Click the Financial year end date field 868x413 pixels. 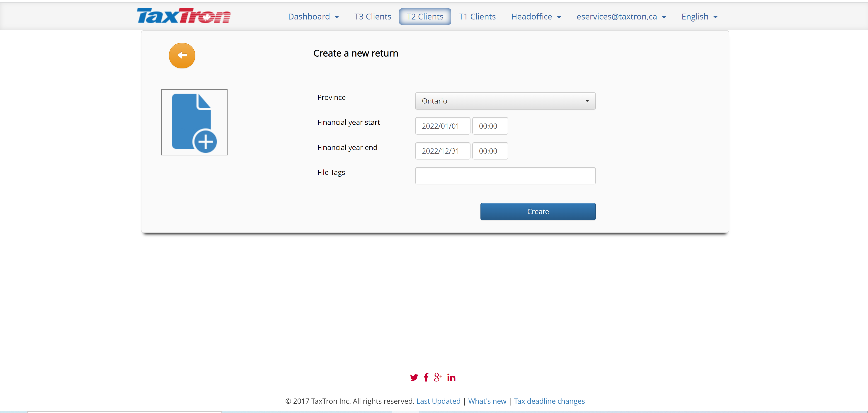tap(442, 151)
